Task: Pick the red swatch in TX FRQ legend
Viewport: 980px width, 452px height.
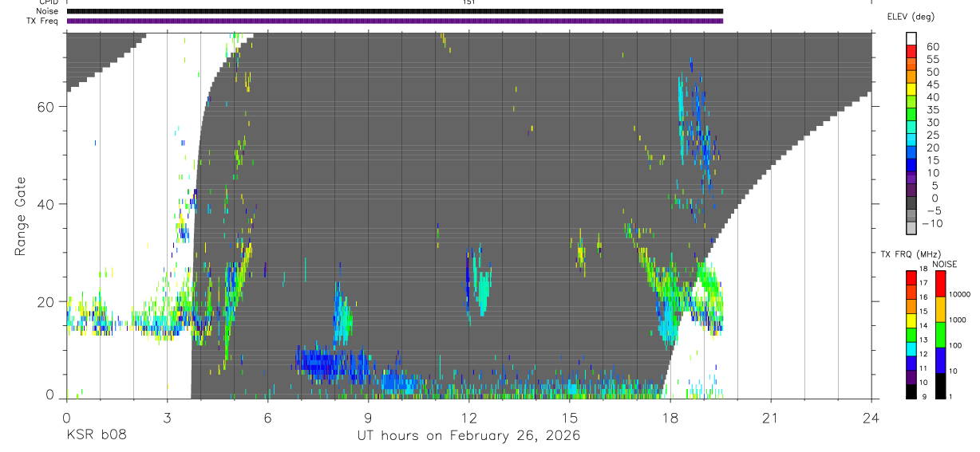Action: pyautogui.click(x=911, y=277)
